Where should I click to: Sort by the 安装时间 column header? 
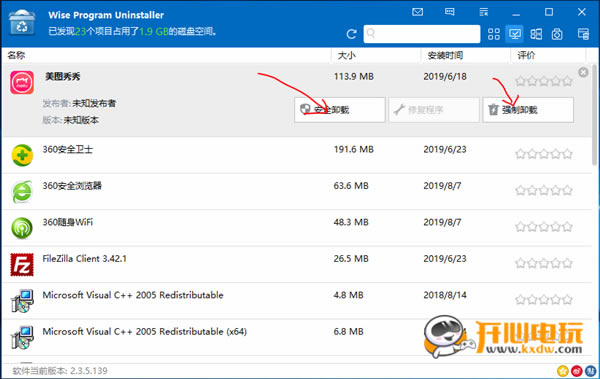click(x=445, y=56)
